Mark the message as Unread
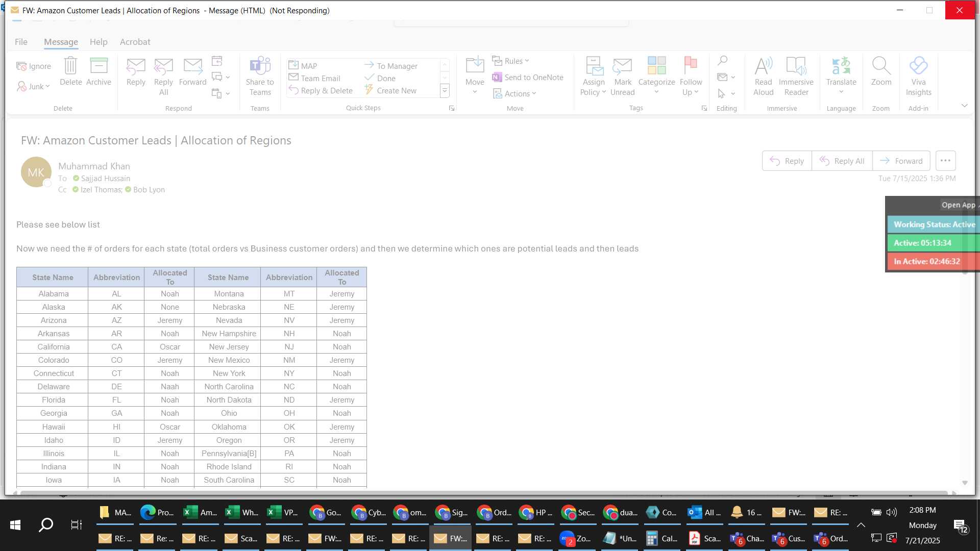 click(622, 77)
